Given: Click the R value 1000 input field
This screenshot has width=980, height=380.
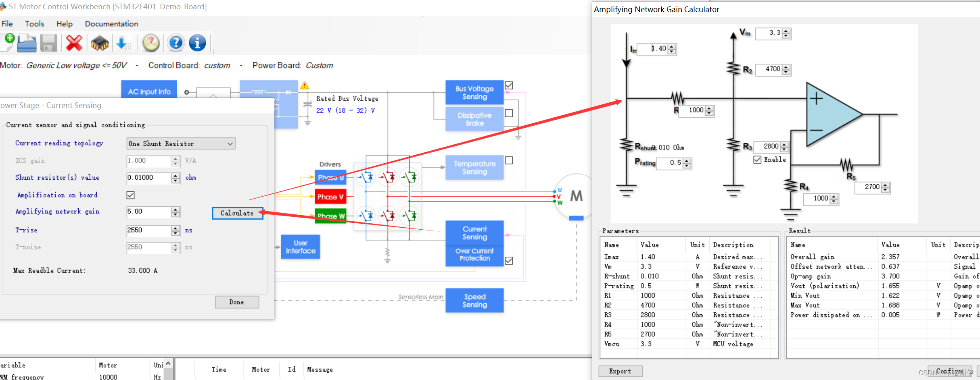Looking at the screenshot, I should (692, 110).
